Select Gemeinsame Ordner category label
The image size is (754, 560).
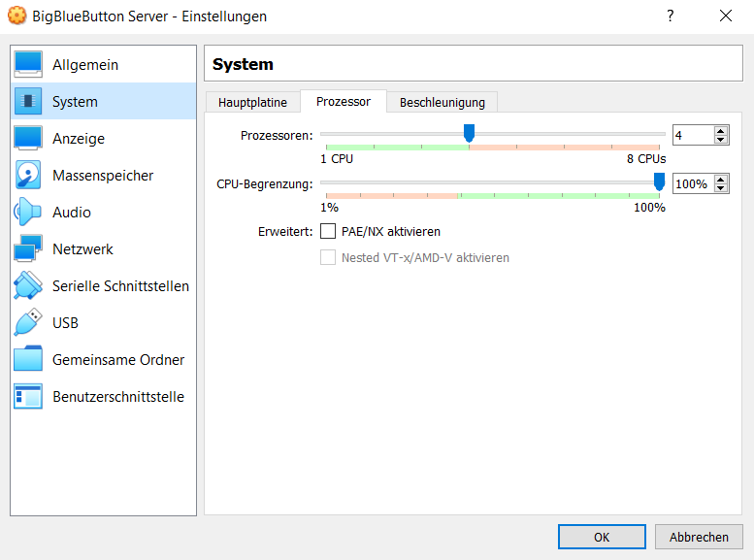[118, 360]
